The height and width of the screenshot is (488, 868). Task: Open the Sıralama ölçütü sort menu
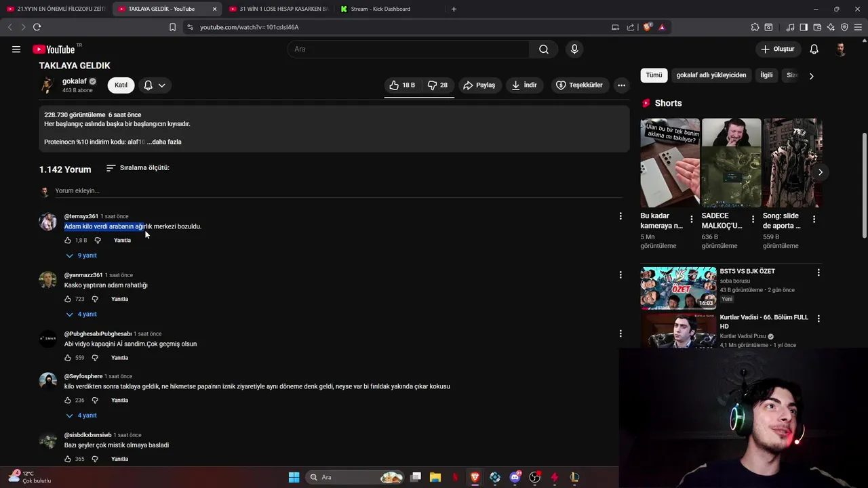pos(138,168)
